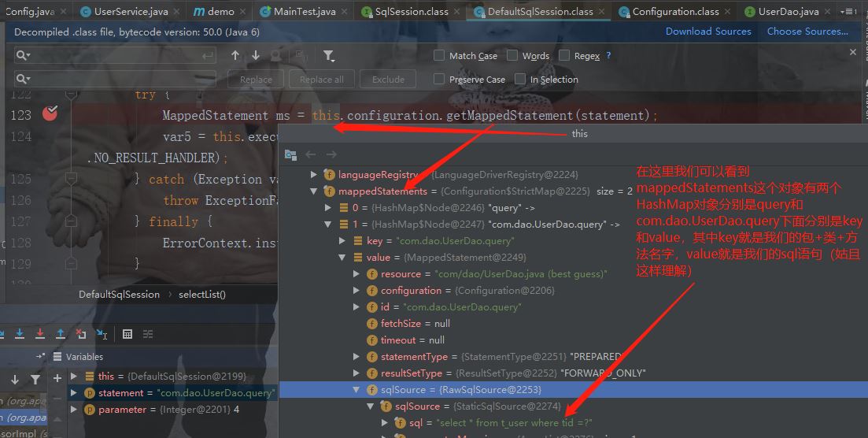Image resolution: width=868 pixels, height=438 pixels.
Task: Click the Step Out debugger icon
Action: coord(61,334)
